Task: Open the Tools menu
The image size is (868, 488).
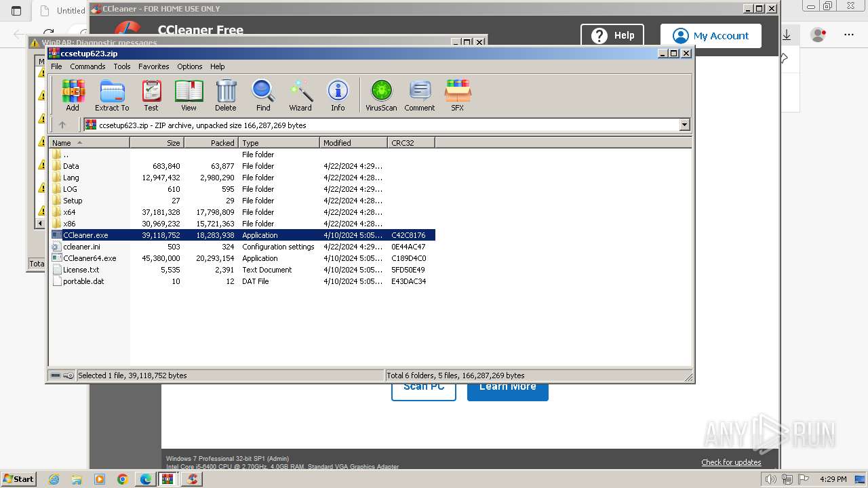Action: click(122, 66)
